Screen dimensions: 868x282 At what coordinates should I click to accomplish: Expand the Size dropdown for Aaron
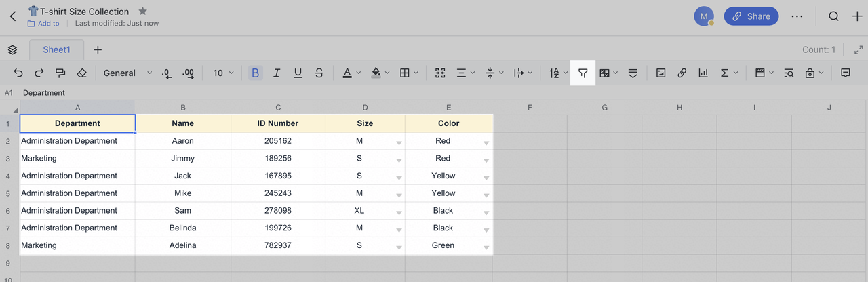[x=399, y=142]
